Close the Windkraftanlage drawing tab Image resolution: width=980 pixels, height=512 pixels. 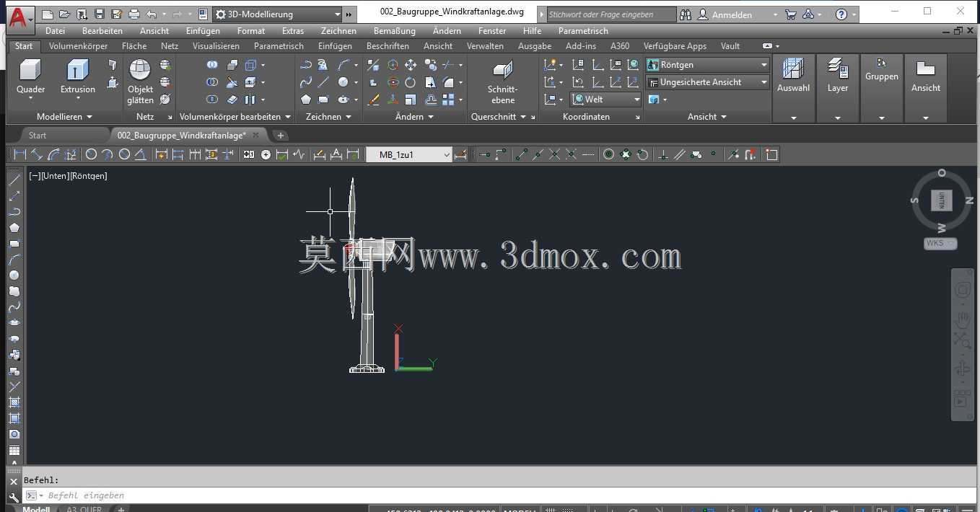click(x=256, y=135)
